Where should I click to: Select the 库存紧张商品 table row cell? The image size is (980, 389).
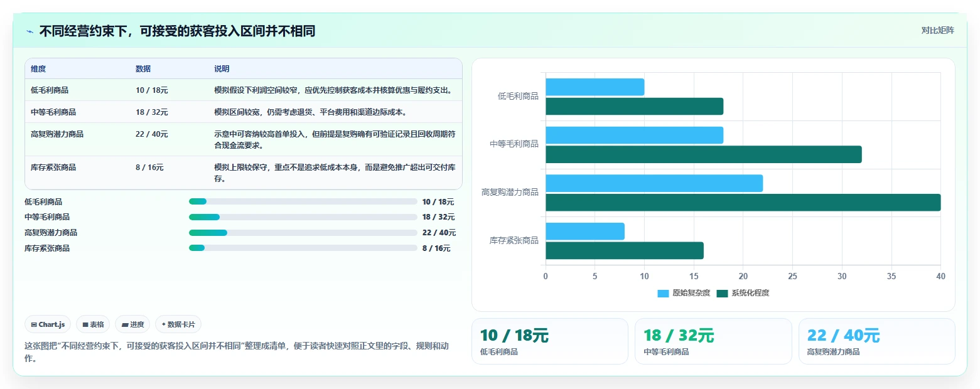(53, 168)
